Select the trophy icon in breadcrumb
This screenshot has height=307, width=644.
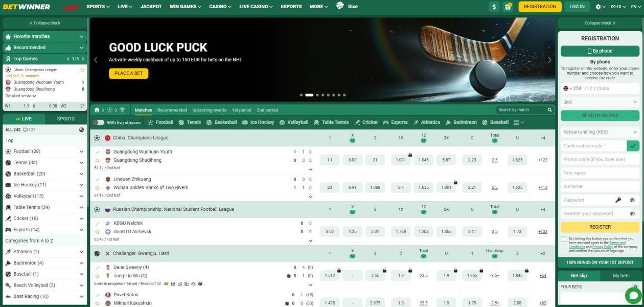point(122,110)
